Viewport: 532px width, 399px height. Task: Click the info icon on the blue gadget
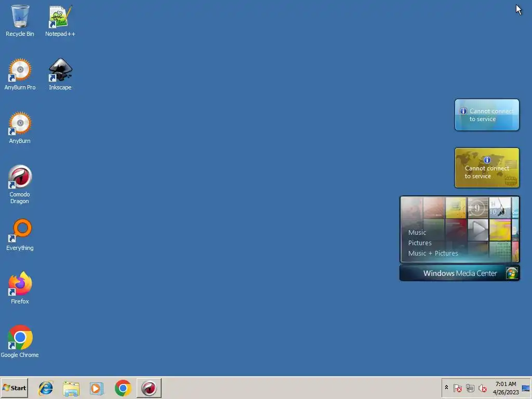(x=463, y=111)
